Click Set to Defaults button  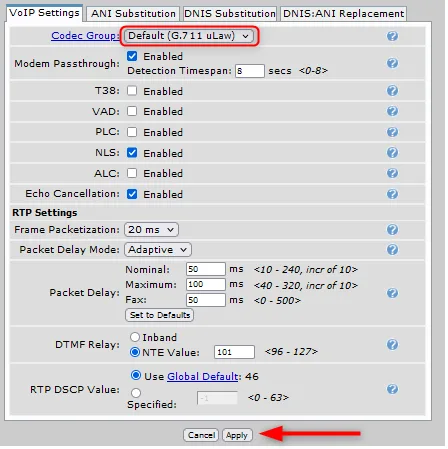tap(160, 315)
